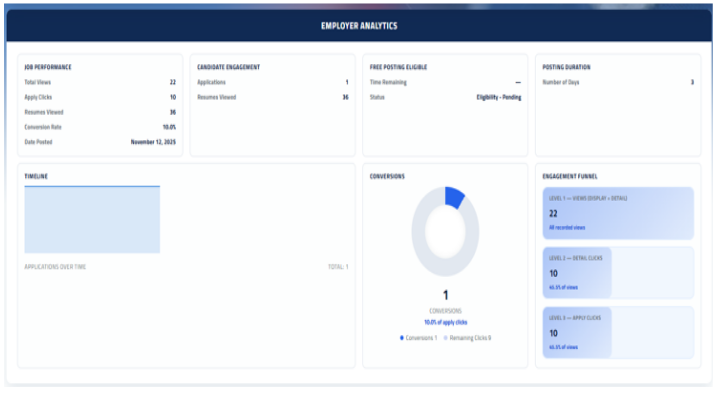Select the APPLICATIONS OVER TIME caption
The image size is (719, 393).
[55, 266]
